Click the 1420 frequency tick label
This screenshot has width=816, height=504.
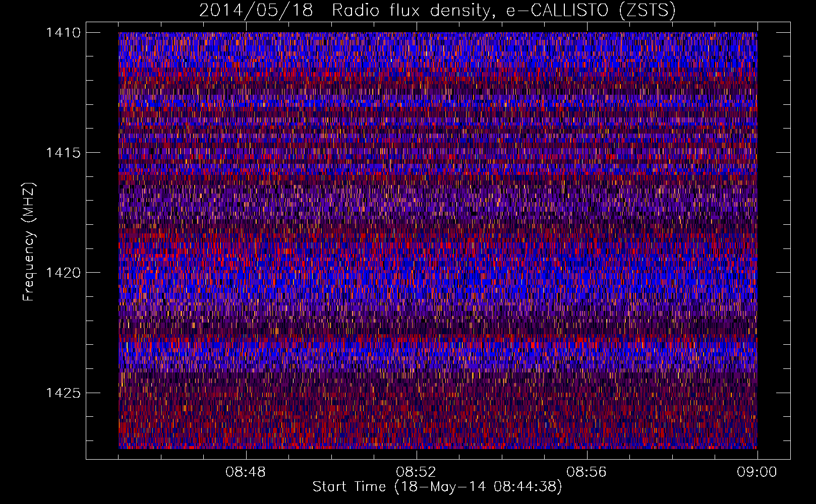[63, 273]
